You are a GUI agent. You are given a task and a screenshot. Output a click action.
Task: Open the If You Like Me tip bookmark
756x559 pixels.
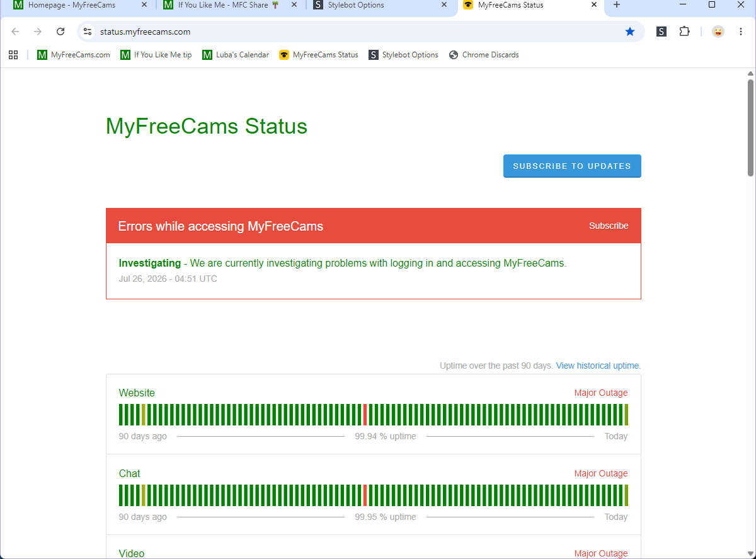pyautogui.click(x=156, y=55)
